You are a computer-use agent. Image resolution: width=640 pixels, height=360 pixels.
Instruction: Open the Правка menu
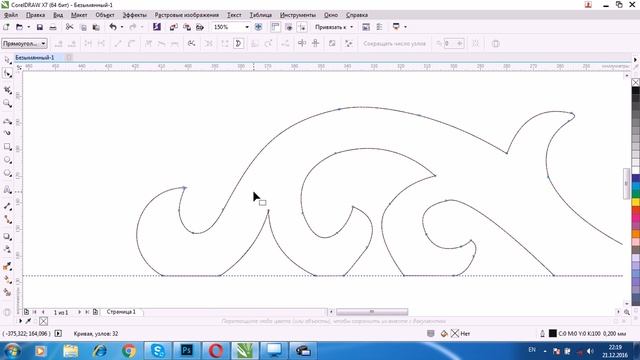coord(35,15)
